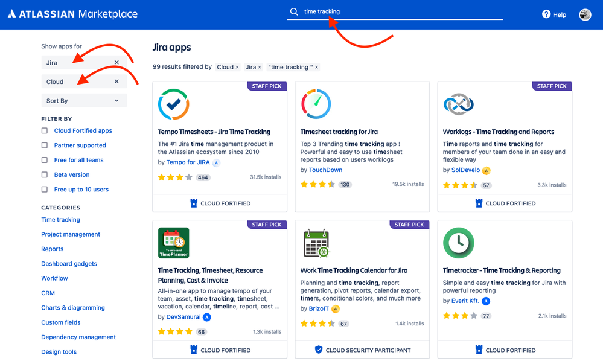Click the SolDevelo gold partner badge
Viewport: 603px width, 364px height.
tap(486, 170)
